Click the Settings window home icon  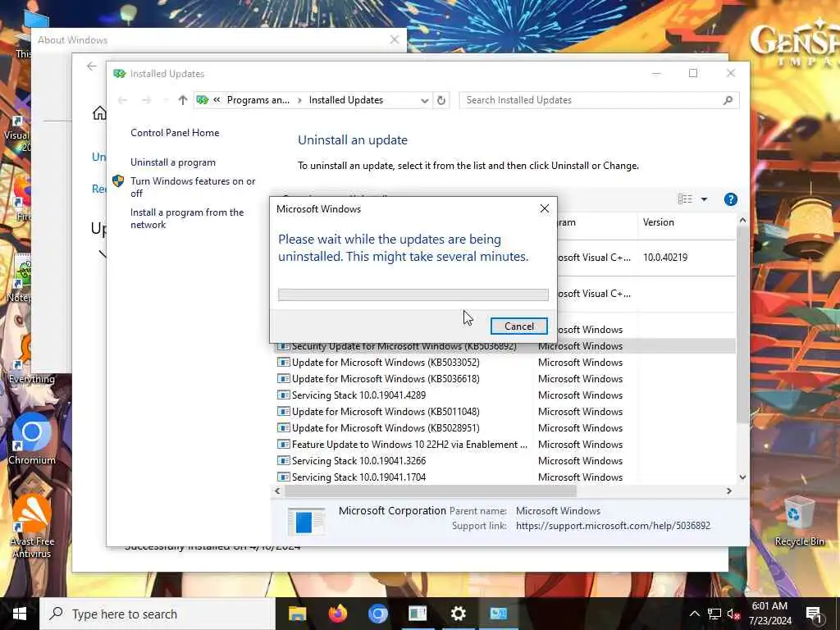(99, 113)
